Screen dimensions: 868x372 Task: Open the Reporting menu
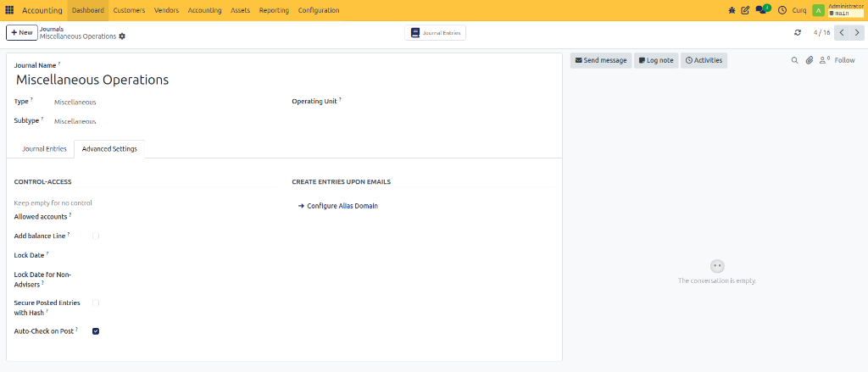[x=274, y=10]
